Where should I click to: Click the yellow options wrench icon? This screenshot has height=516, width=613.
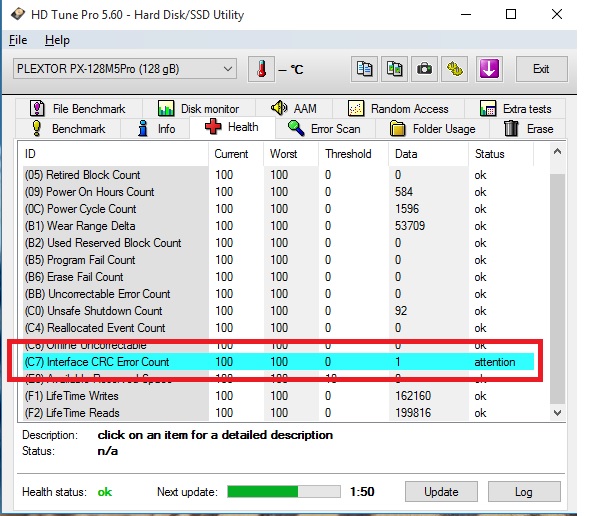tap(455, 69)
